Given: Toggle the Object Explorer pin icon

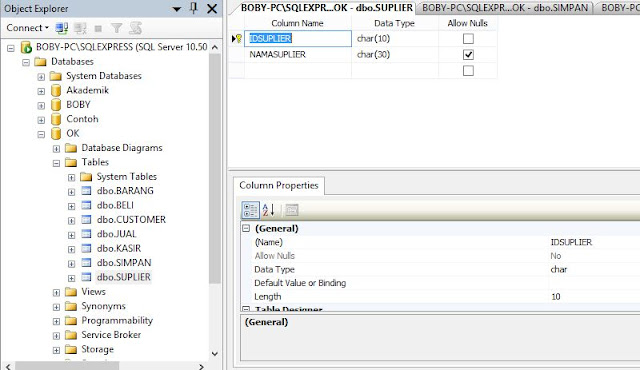Looking at the screenshot, I should pos(194,8).
